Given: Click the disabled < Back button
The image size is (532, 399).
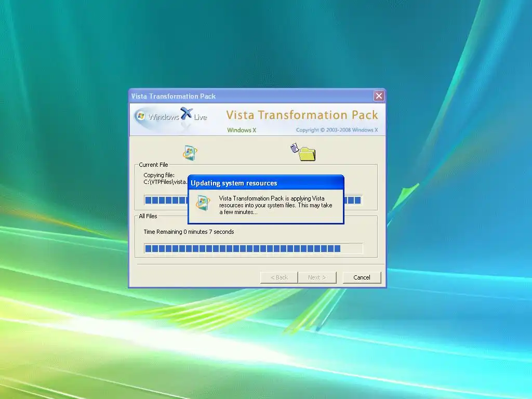Looking at the screenshot, I should [279, 277].
